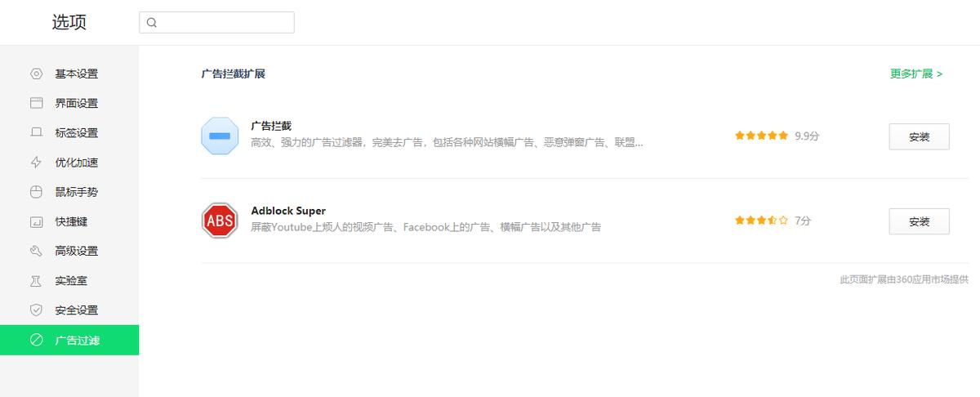The height and width of the screenshot is (397, 980).
Task: Install the 广告拦截 extension
Action: tap(919, 136)
